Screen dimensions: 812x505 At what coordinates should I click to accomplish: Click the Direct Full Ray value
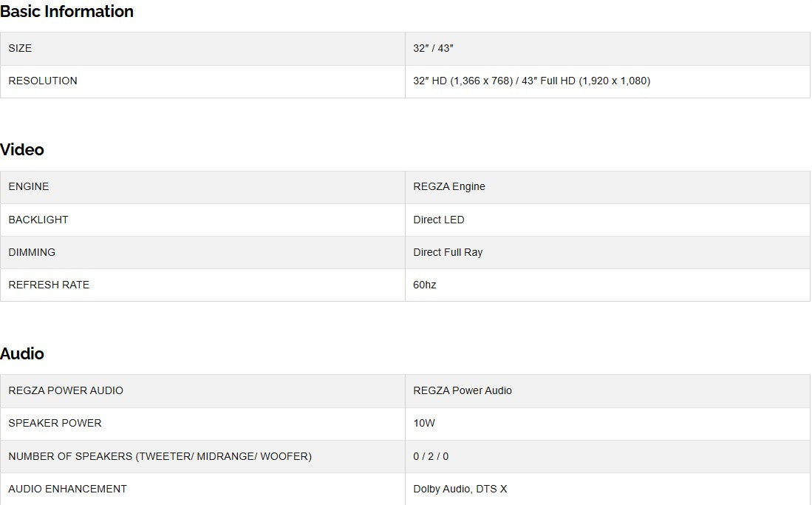point(448,252)
